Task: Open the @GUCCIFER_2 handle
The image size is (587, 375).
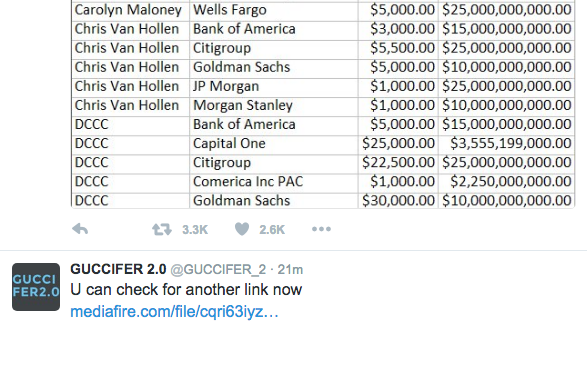Action: [218, 269]
